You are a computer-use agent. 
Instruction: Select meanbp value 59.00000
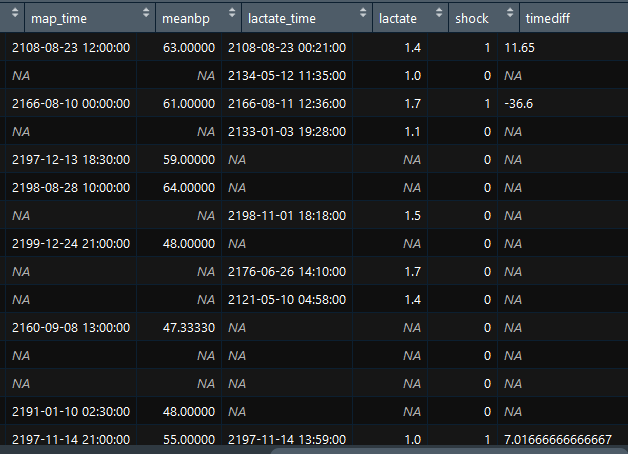point(189,160)
